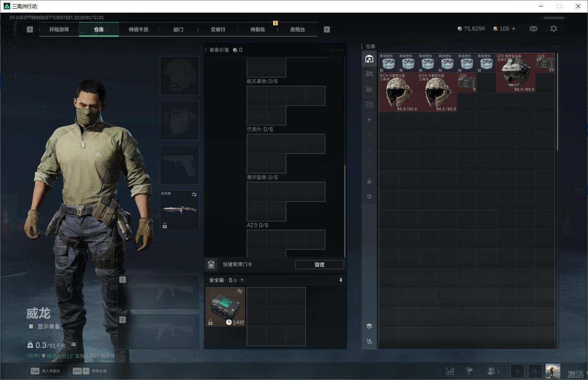Image resolution: width=588 pixels, height=380 pixels.
Task: Add premium currency with the plus beside 105
Action: (x=513, y=29)
